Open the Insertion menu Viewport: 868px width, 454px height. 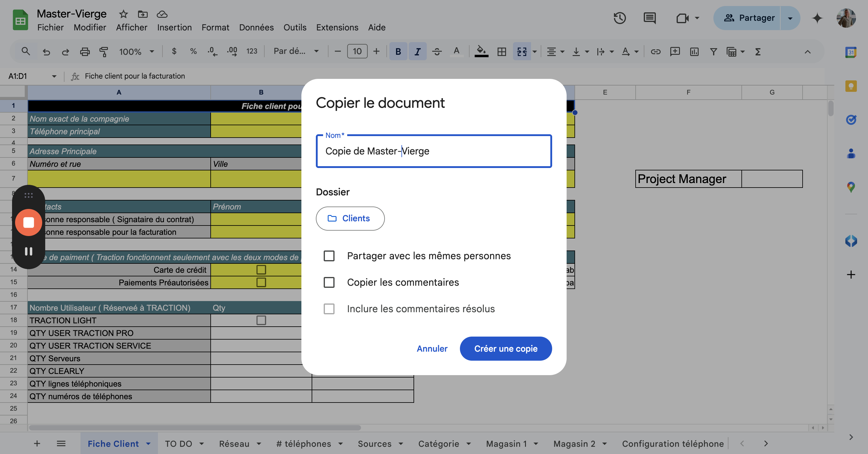coord(174,27)
